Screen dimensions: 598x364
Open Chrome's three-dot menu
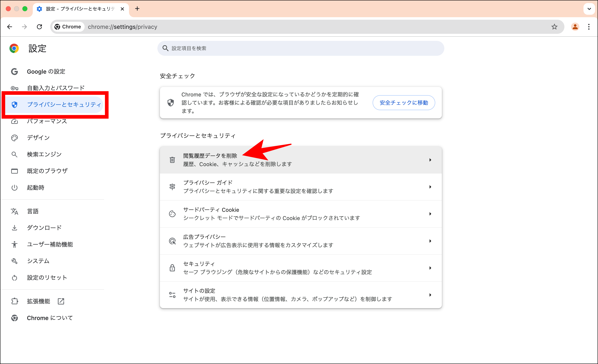pos(589,27)
